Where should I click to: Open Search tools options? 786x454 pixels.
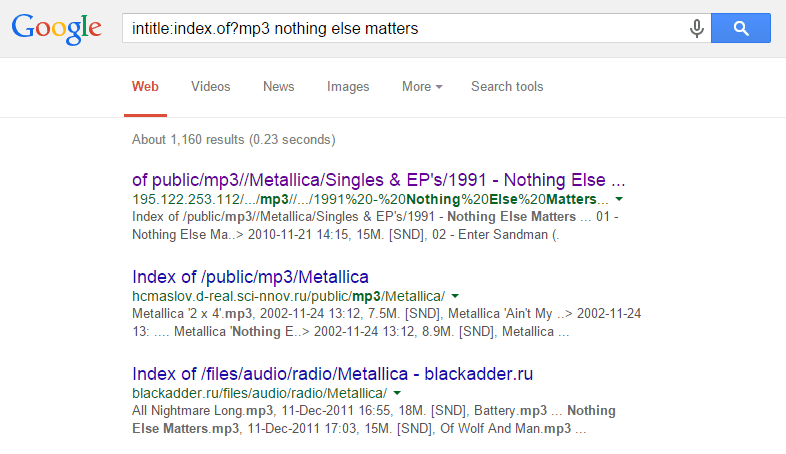click(507, 87)
